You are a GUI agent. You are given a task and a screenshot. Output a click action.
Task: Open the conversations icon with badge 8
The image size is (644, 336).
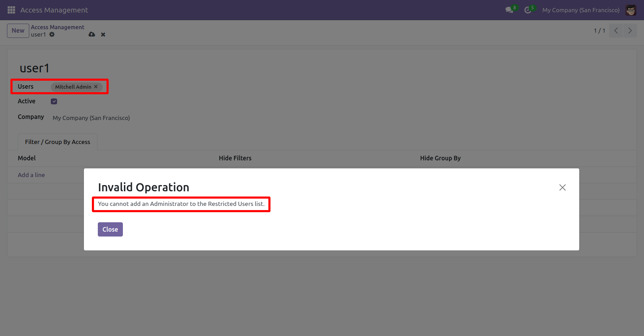pos(510,10)
